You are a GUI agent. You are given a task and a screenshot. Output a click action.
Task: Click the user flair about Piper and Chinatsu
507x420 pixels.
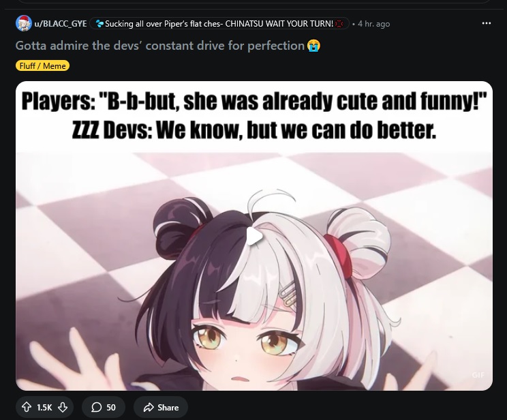pyautogui.click(x=219, y=24)
